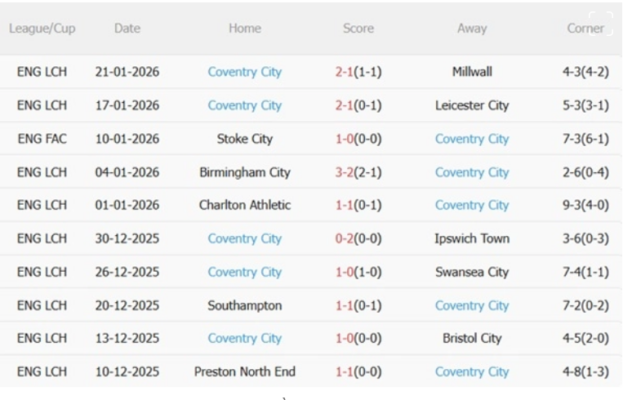Open Coventry City link in Ipswich Town row
The image size is (623, 400).
pos(245,239)
